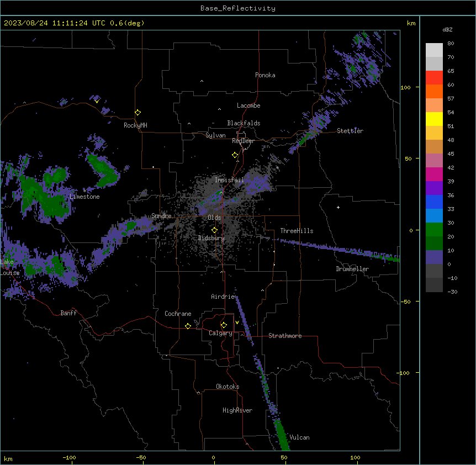The width and height of the screenshot is (476, 465).
Task: Click the ThreeHills label
Action: pos(297,231)
